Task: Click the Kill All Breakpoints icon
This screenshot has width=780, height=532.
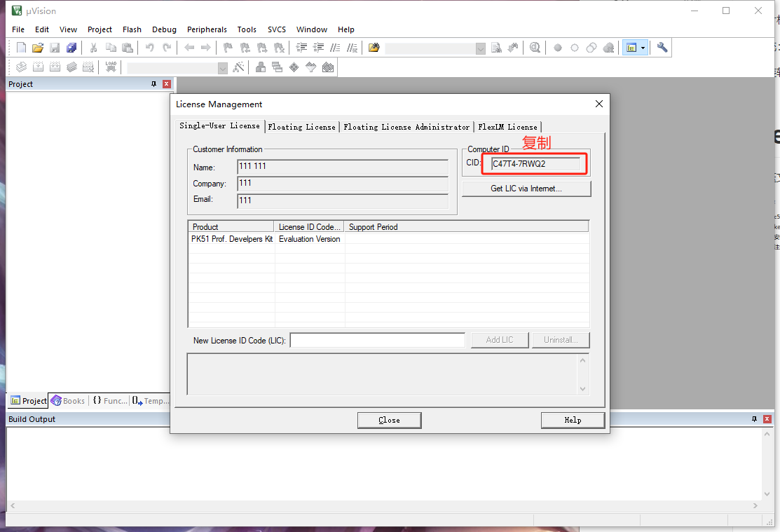Action: pyautogui.click(x=608, y=48)
